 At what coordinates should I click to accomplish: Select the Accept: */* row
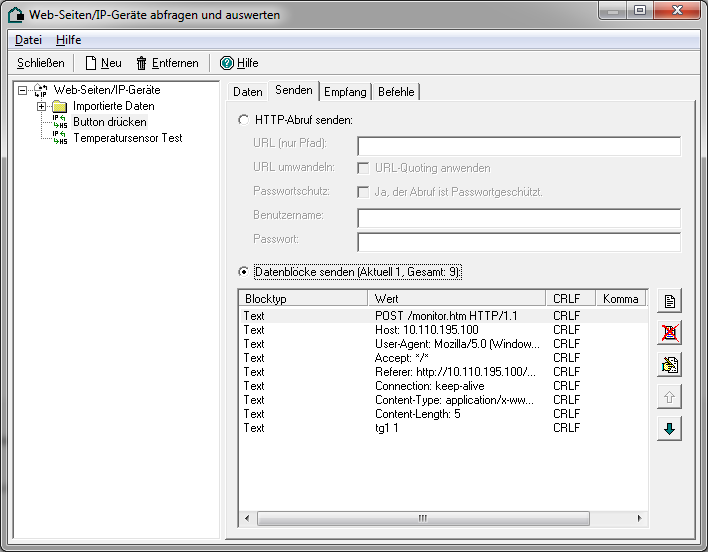pyautogui.click(x=443, y=358)
